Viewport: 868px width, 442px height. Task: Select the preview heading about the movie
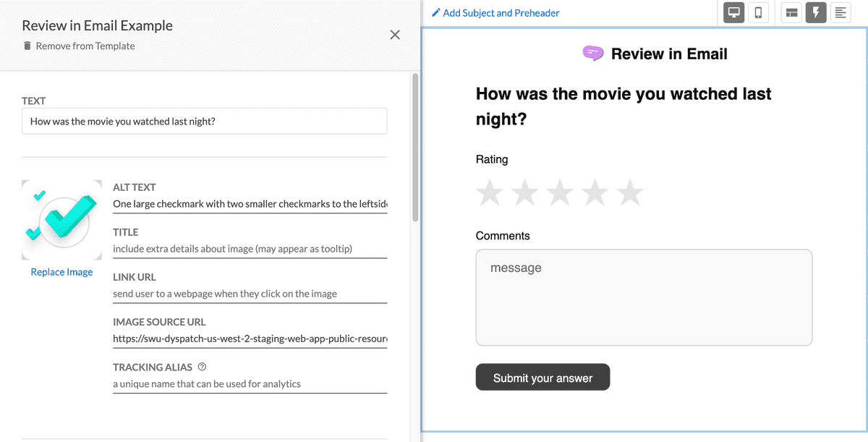[x=624, y=106]
